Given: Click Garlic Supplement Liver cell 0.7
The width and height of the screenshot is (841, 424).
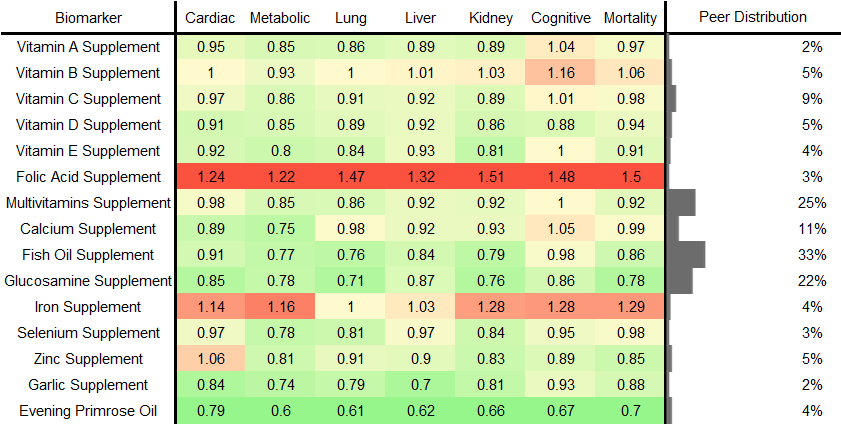Looking at the screenshot, I should 420,385.
